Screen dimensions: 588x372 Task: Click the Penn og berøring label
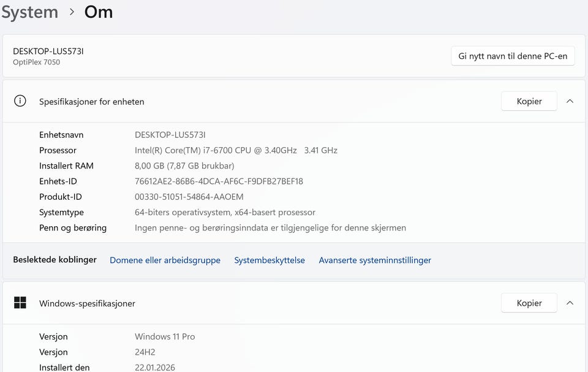click(73, 228)
